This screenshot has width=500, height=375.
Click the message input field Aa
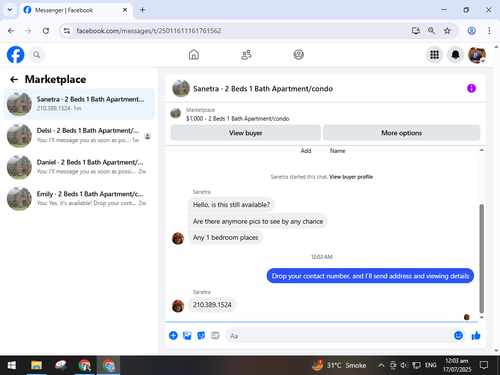click(338, 336)
